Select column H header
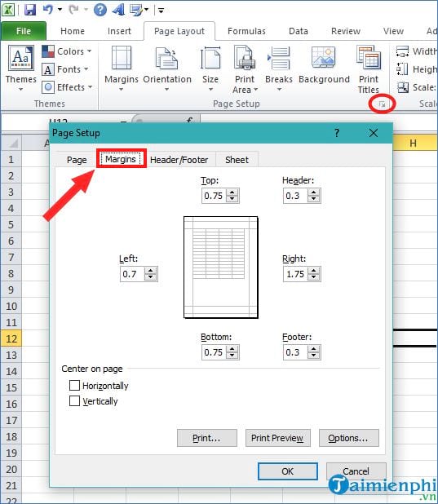The width and height of the screenshot is (438, 504). point(414,144)
